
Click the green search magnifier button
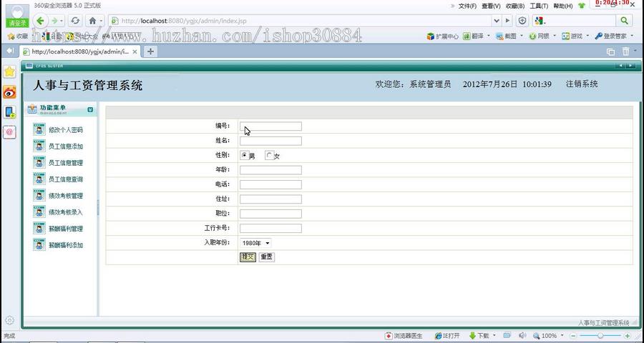[624, 21]
